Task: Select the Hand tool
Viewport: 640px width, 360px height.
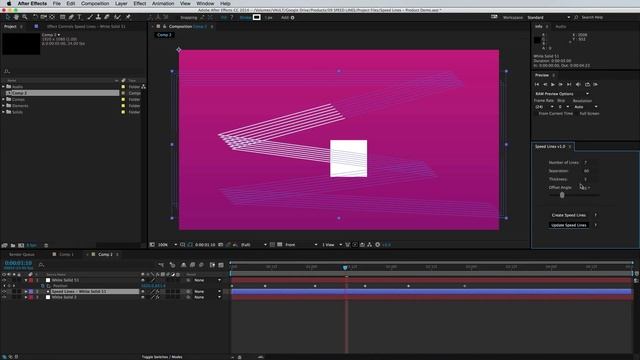Action: pos(16,17)
